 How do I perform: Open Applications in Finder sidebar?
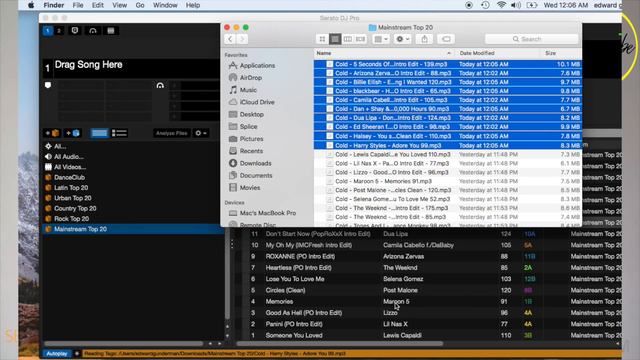click(x=257, y=65)
